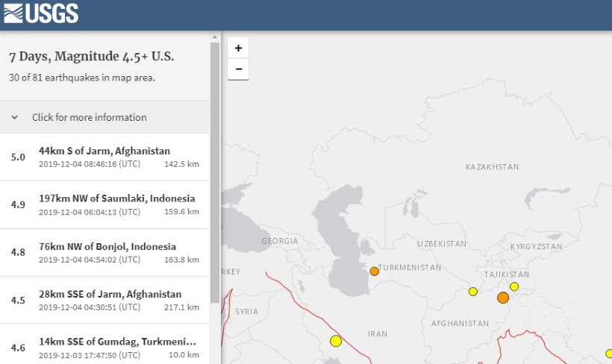The image size is (612, 364).
Task: Select the yellow marker north of Afghanistan label
Action: pyautogui.click(x=472, y=292)
